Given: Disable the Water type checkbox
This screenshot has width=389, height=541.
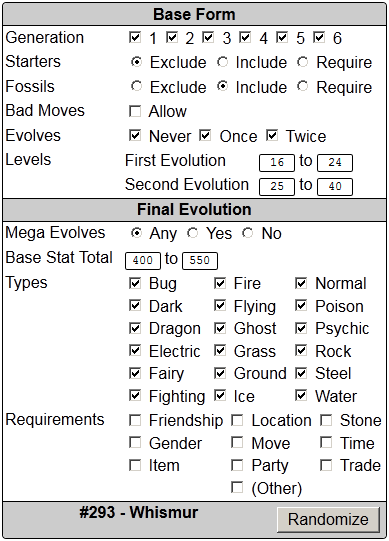Looking at the screenshot, I should pyautogui.click(x=301, y=395).
